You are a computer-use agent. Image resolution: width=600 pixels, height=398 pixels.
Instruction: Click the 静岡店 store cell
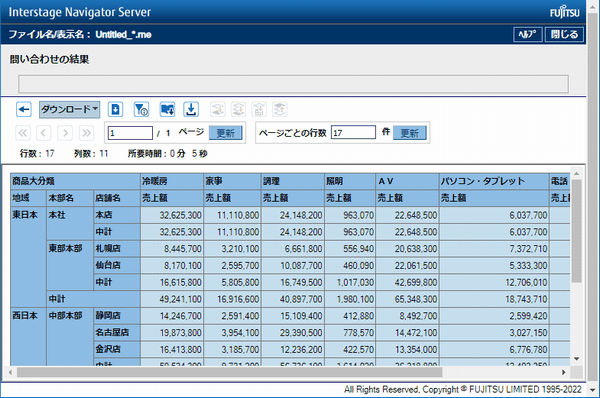coord(117,316)
